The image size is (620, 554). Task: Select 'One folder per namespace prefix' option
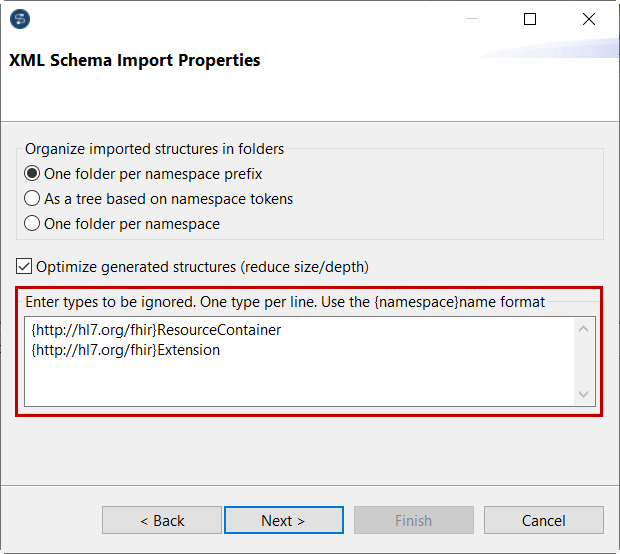[33, 174]
